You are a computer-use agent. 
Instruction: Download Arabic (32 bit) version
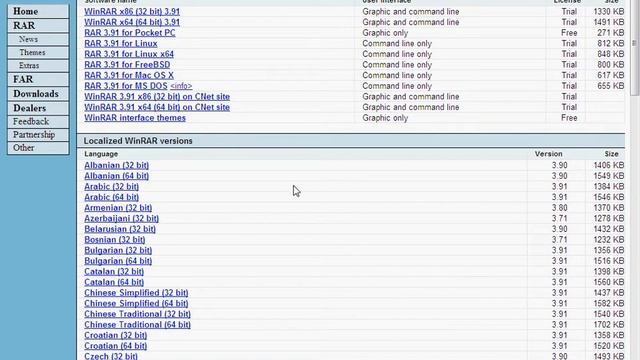[111, 187]
